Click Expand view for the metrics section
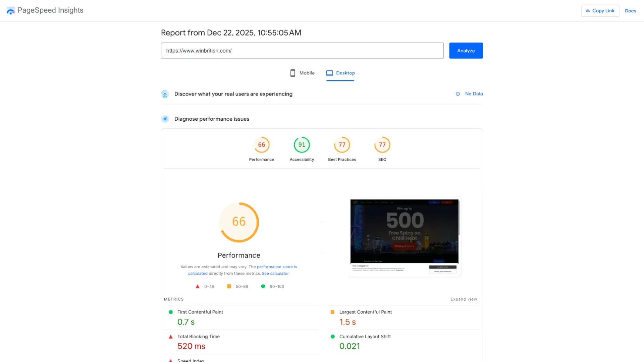 (x=464, y=299)
